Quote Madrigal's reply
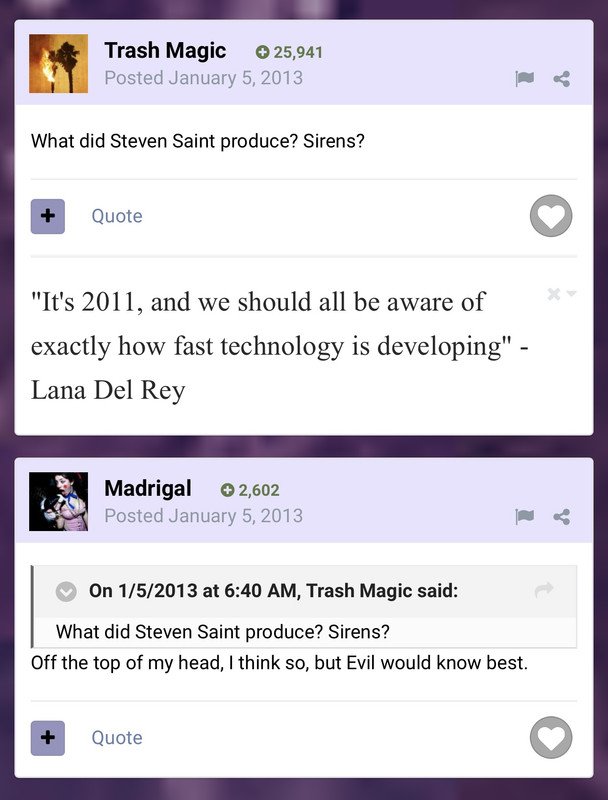 pyautogui.click(x=117, y=737)
